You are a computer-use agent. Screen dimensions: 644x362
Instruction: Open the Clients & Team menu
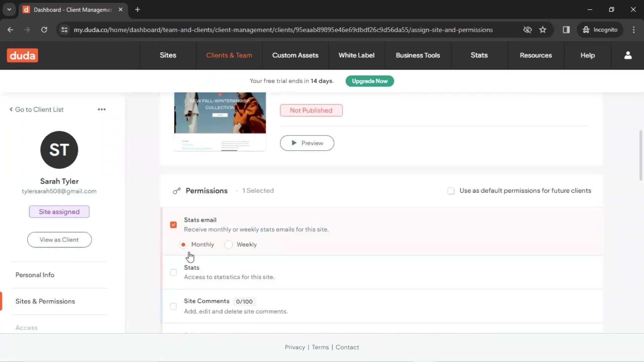point(229,55)
